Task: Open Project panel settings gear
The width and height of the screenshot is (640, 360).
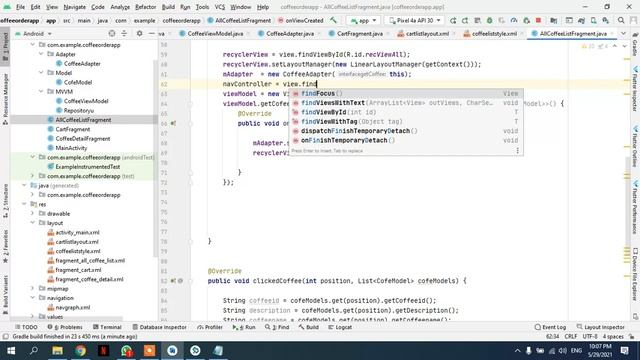Action: point(139,33)
